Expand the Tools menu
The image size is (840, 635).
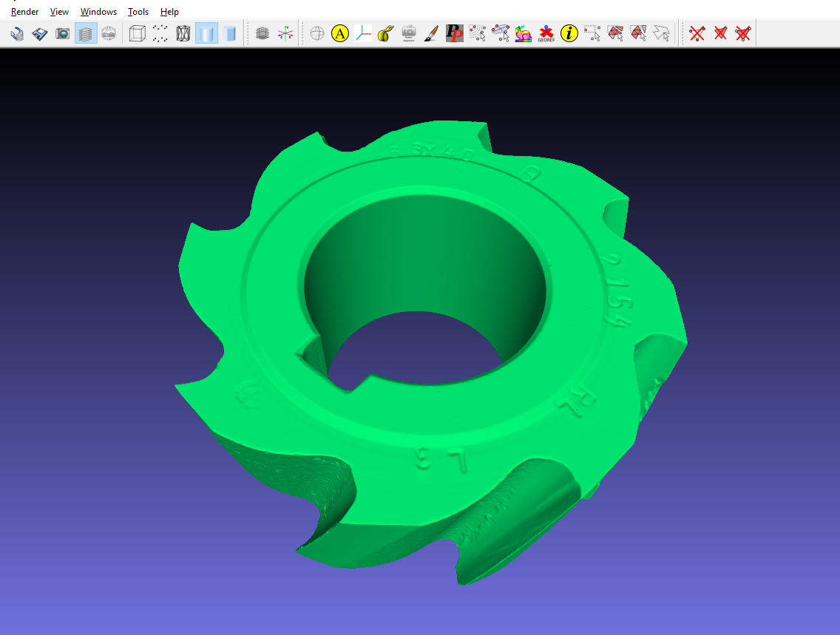[x=138, y=12]
